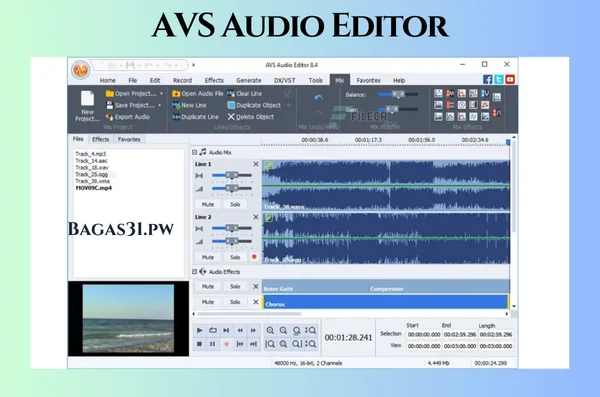Open the Record ribbon tab
This screenshot has height=397, width=600.
click(183, 80)
